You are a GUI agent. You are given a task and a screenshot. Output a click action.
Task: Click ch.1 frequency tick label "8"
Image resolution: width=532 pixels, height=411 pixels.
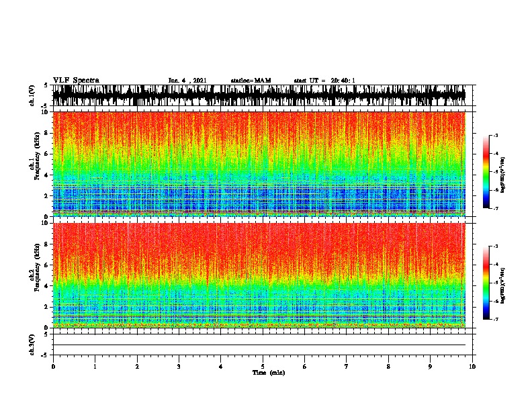click(48, 133)
